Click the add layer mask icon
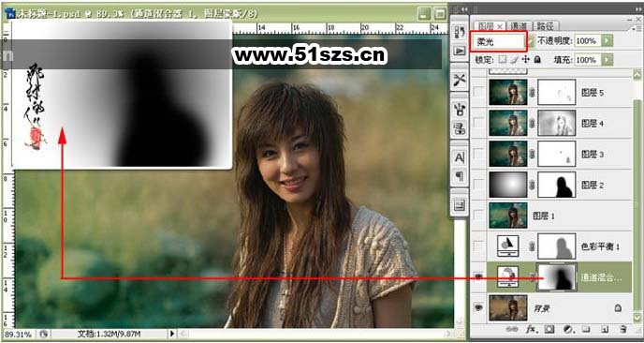This screenshot has width=644, height=343. coord(549,330)
